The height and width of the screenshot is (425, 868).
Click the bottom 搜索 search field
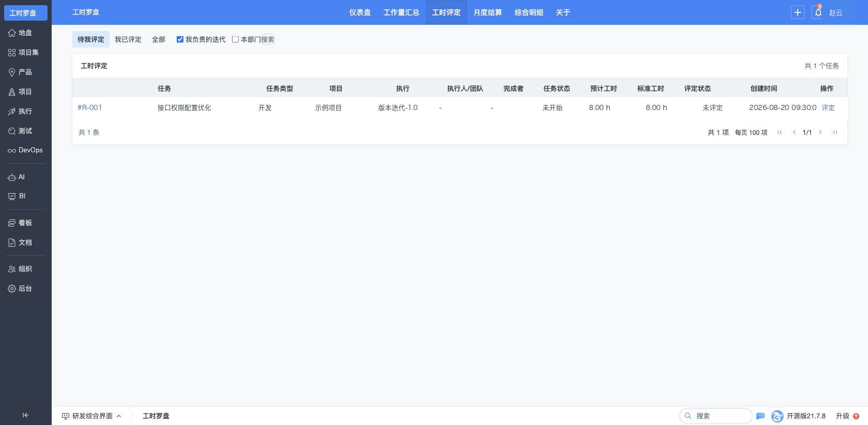(x=716, y=416)
